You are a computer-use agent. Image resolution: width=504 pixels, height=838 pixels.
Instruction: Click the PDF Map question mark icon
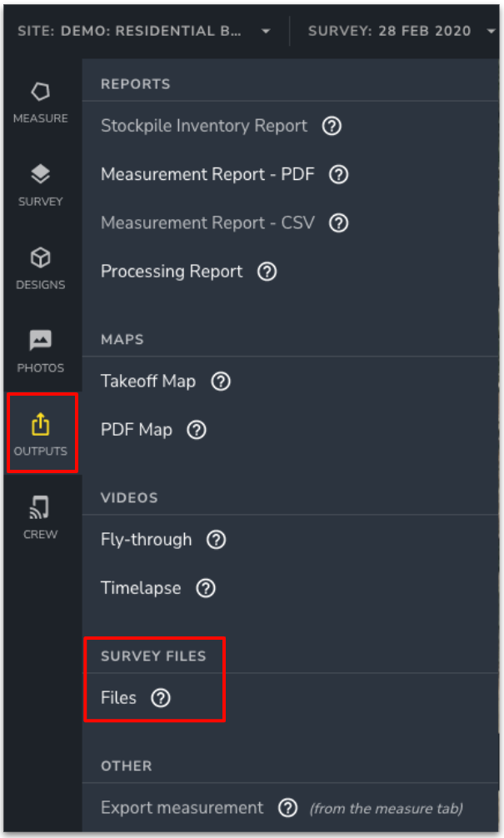pos(196,430)
